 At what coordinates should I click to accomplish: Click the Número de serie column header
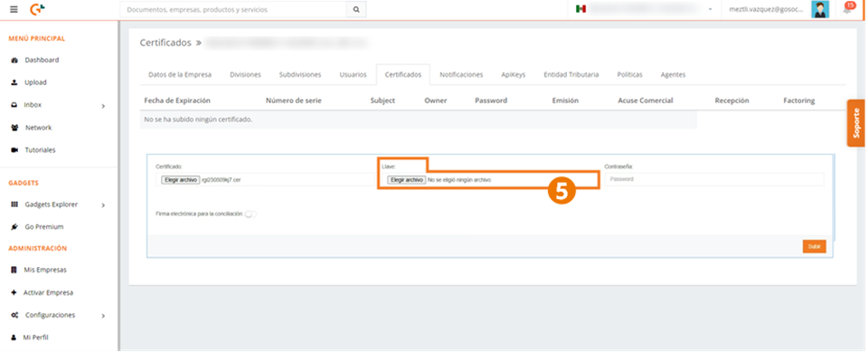293,100
